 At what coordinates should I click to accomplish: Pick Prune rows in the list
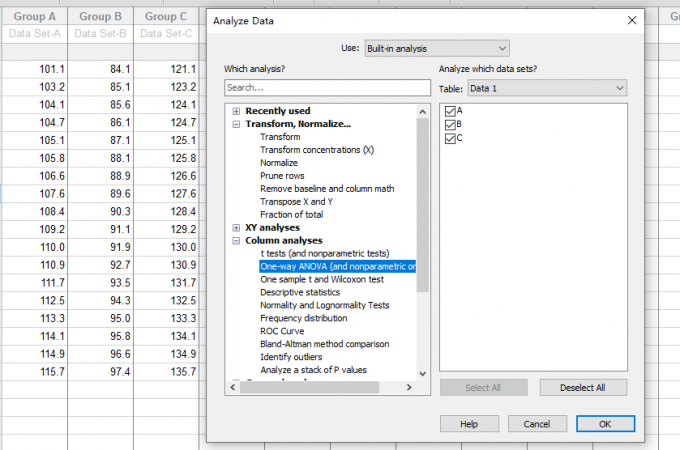[x=282, y=176]
